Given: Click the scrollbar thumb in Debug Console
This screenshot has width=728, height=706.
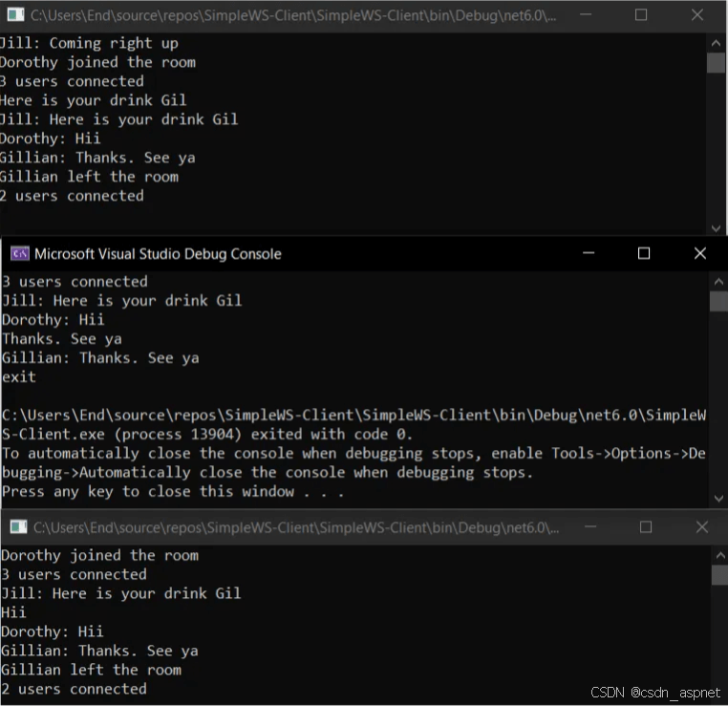Looking at the screenshot, I should pos(718,301).
